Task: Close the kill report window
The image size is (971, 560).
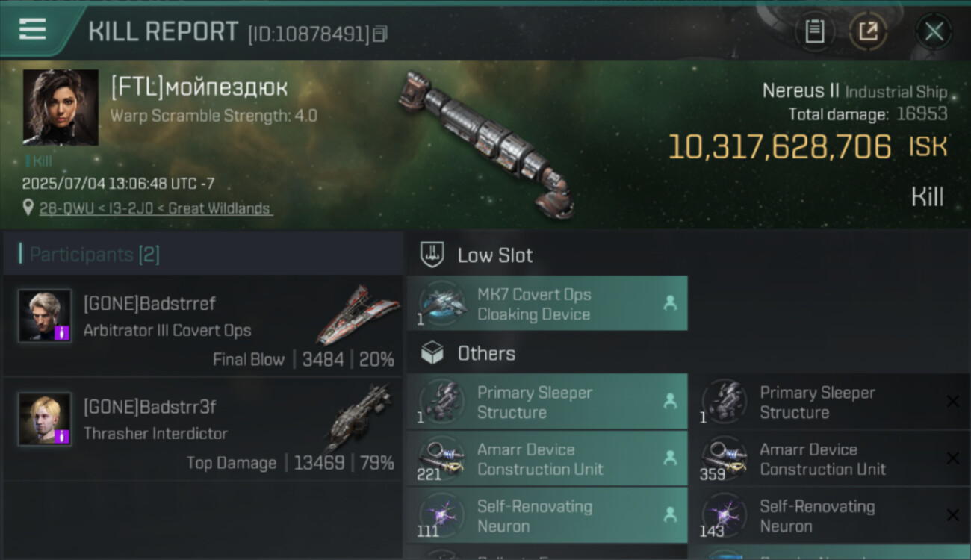Action: (934, 31)
